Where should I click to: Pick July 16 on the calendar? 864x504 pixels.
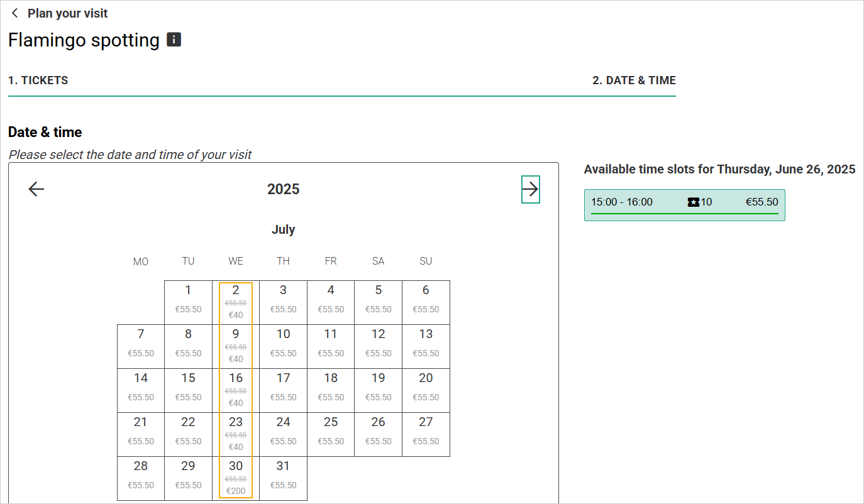[236, 390]
